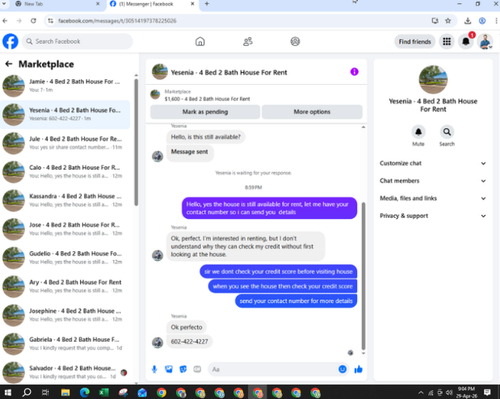This screenshot has height=399, width=500.
Task: Choose a sticker icon
Action: (x=183, y=369)
